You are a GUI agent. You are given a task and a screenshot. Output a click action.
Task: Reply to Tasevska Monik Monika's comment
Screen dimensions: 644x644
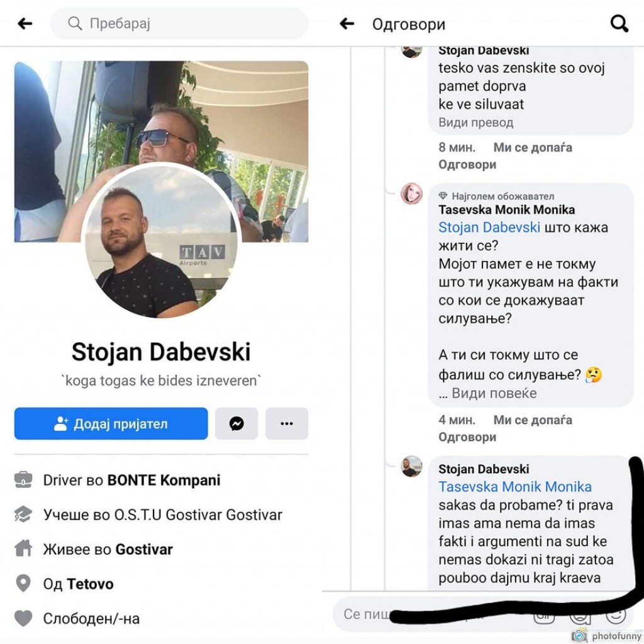tap(467, 437)
